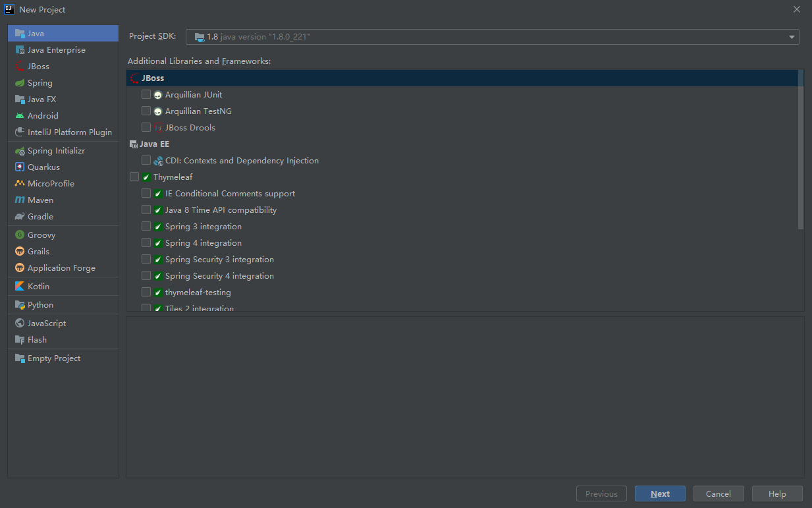The height and width of the screenshot is (508, 812).
Task: Tick the Spring 4 integration checkbox
Action: click(x=146, y=243)
